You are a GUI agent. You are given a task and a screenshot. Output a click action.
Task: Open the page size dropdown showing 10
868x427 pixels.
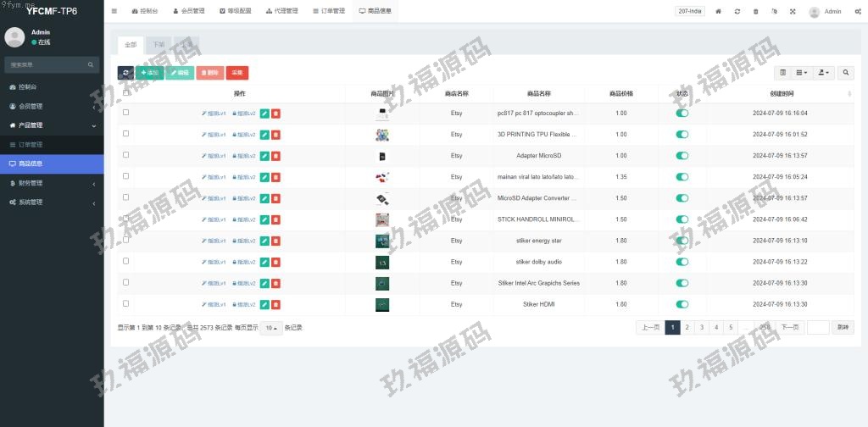point(270,328)
